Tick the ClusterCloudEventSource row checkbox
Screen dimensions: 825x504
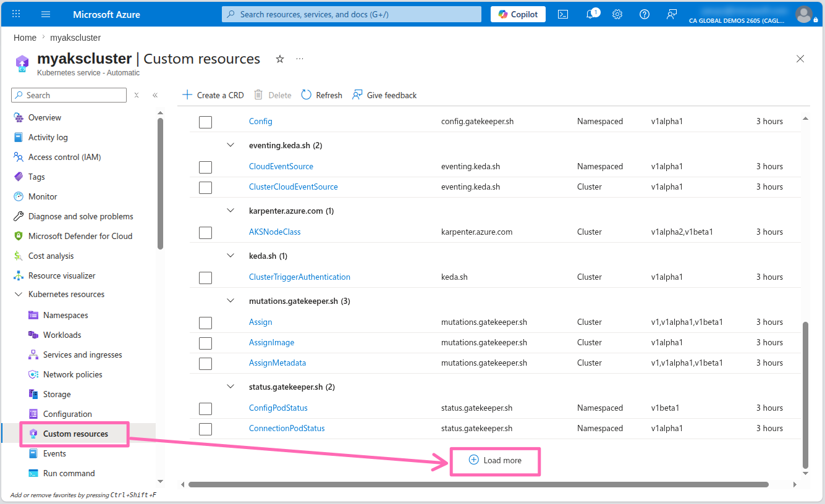206,187
